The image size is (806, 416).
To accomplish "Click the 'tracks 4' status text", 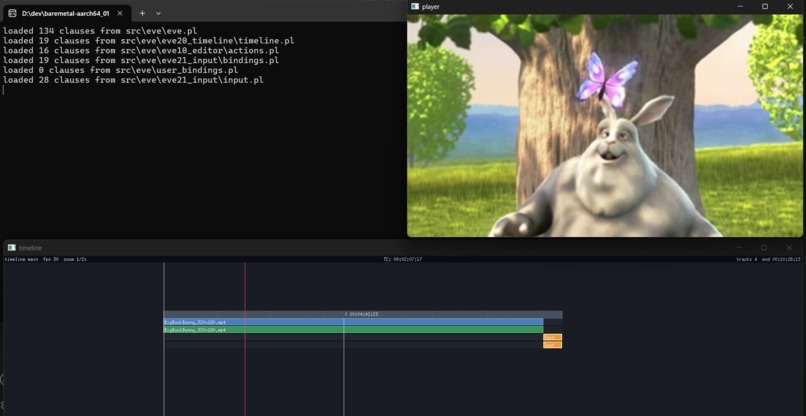I will pos(746,259).
